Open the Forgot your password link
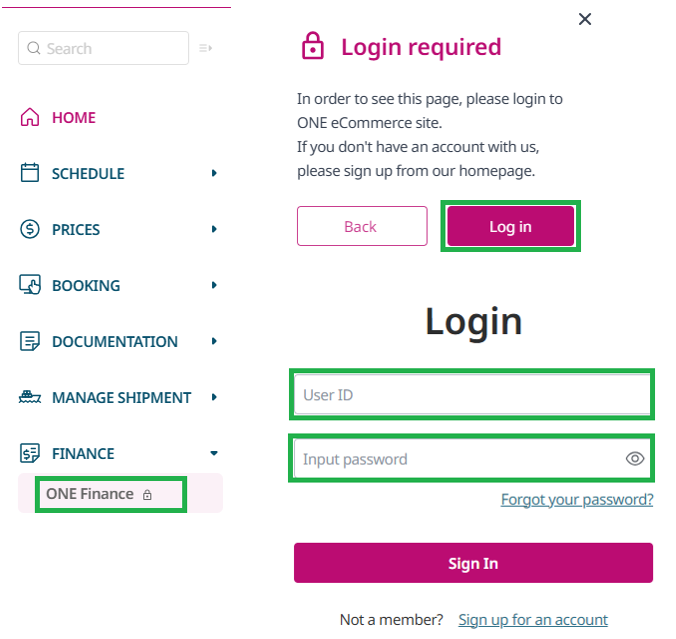The image size is (676, 639). (x=577, y=499)
